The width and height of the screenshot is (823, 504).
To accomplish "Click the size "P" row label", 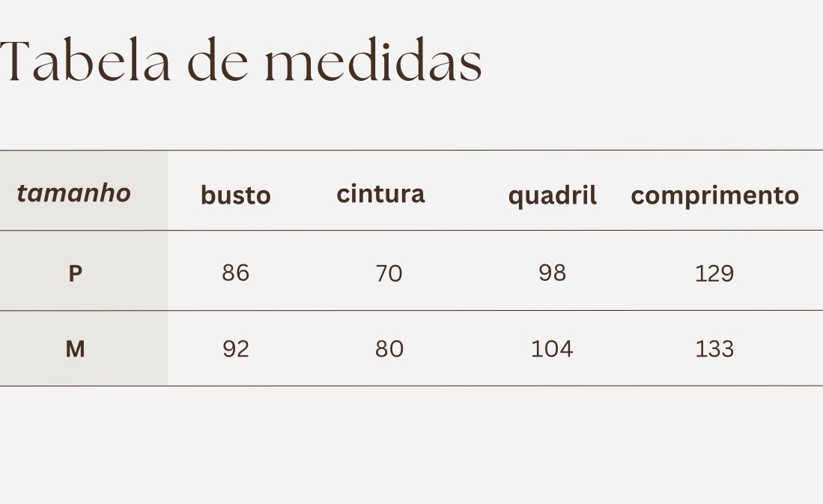I will (x=75, y=274).
